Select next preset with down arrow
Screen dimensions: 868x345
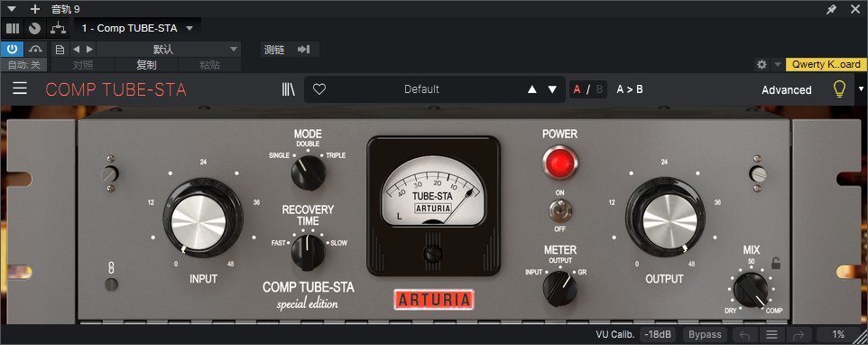[x=552, y=89]
